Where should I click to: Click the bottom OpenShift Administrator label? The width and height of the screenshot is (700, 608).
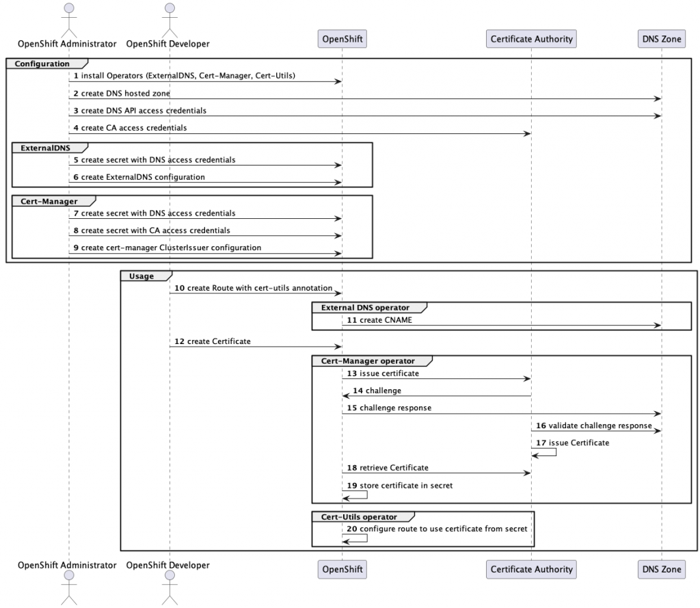pos(67,565)
